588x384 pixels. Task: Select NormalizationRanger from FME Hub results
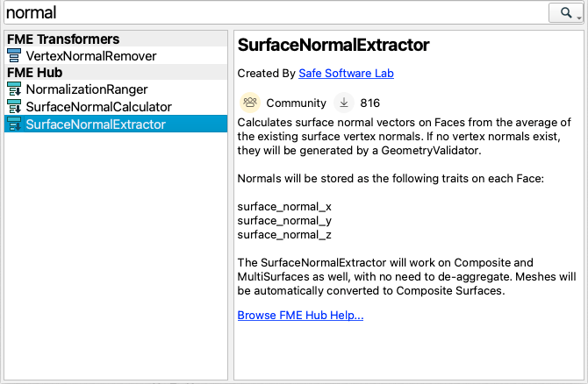click(116, 89)
